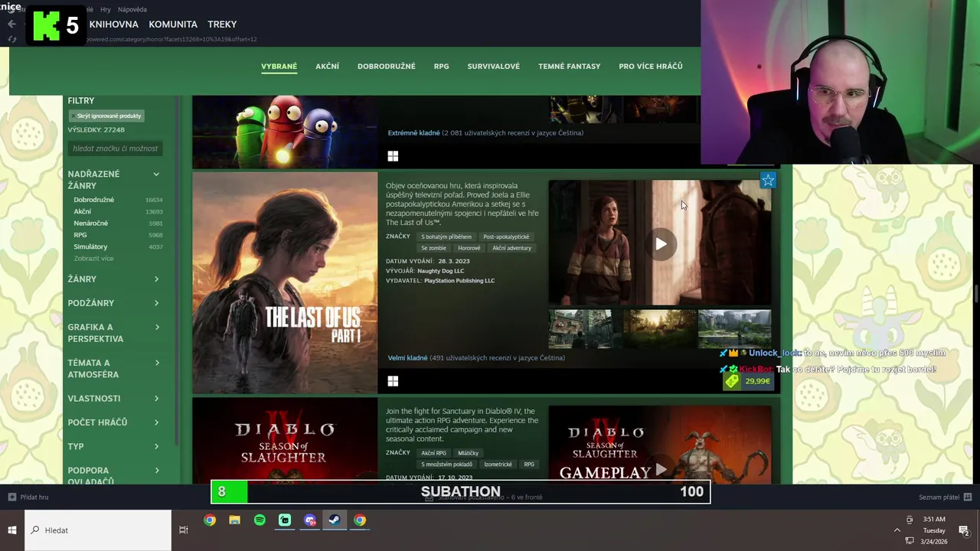The image size is (980, 551).
Task: Filter by Akční genre in sidebar
Action: click(82, 211)
